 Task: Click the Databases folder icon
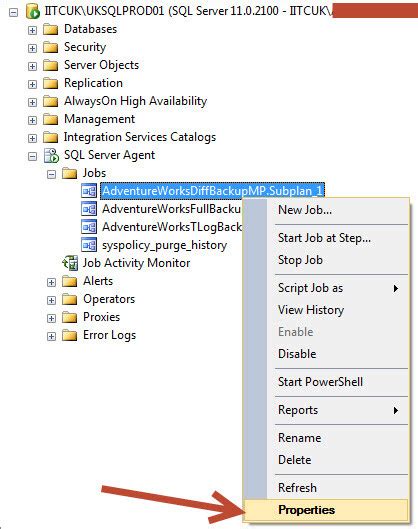(51, 29)
